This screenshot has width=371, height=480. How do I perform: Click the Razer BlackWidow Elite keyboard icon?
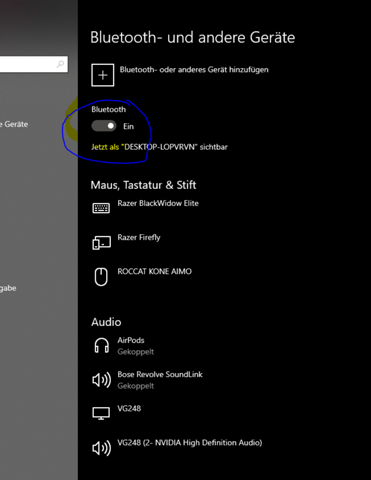pyautogui.click(x=101, y=208)
